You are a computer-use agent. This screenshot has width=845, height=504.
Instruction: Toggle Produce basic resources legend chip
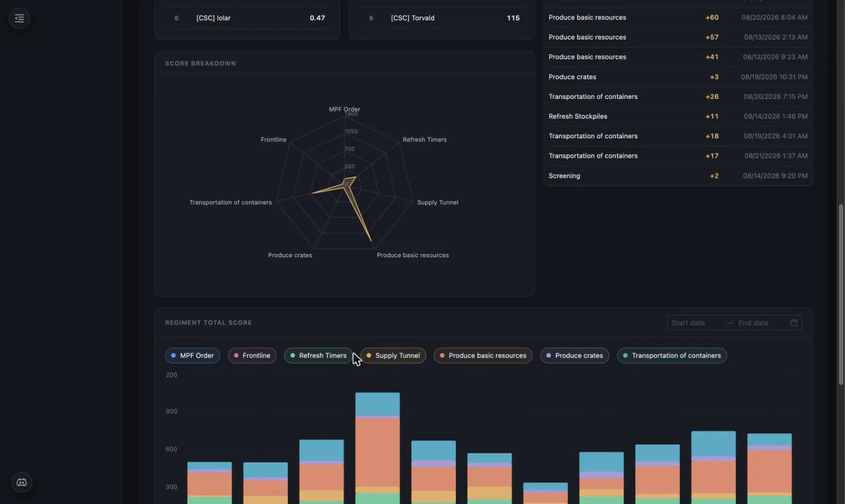pos(483,356)
